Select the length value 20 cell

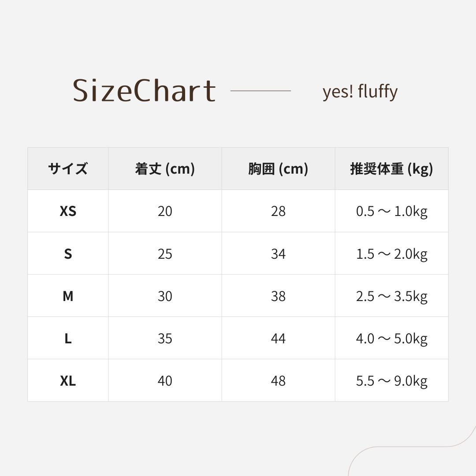(x=165, y=211)
